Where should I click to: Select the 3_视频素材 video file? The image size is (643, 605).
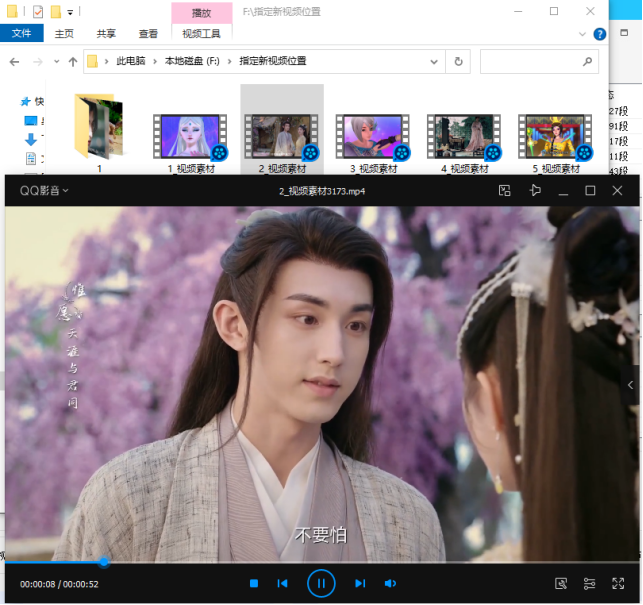point(373,144)
